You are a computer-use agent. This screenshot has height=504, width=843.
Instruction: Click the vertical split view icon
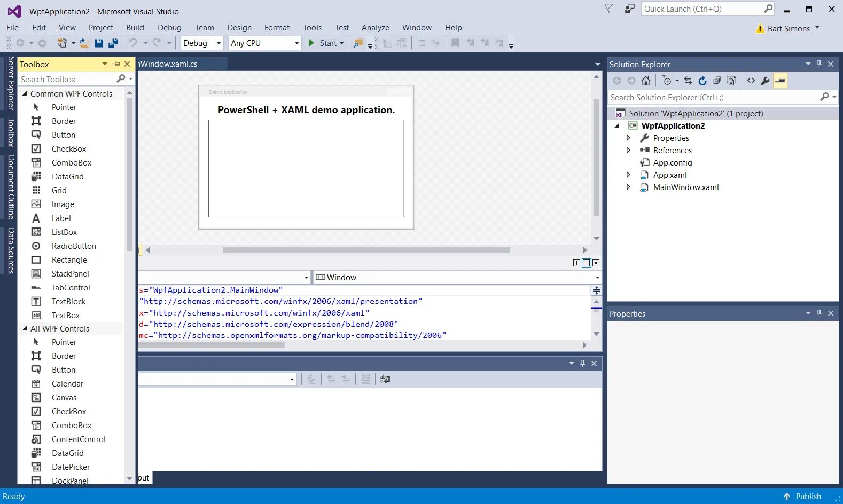point(576,263)
